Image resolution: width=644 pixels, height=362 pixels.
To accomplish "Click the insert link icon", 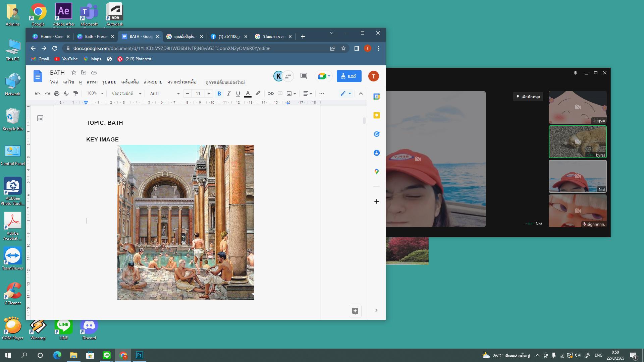I will [270, 94].
